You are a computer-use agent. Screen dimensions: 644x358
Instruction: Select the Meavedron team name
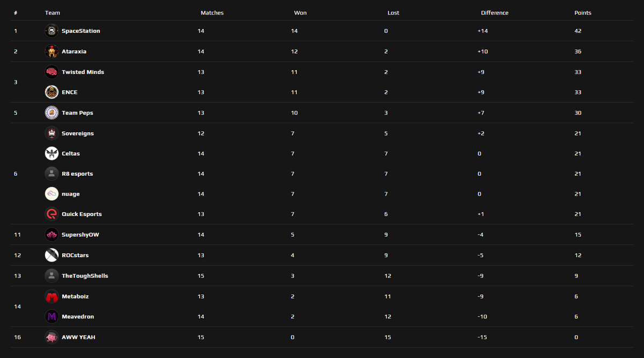click(x=78, y=316)
